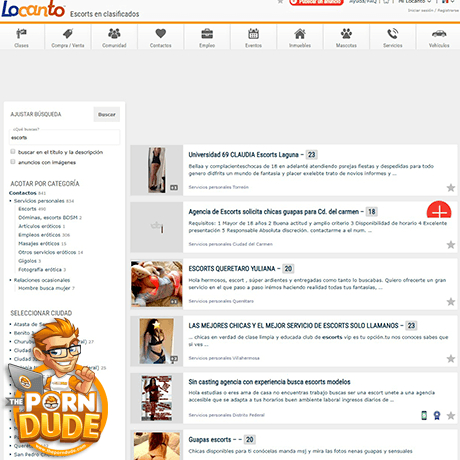Click the award ribbon icon on Sin casting ad
The image size is (460, 460).
[x=437, y=415]
